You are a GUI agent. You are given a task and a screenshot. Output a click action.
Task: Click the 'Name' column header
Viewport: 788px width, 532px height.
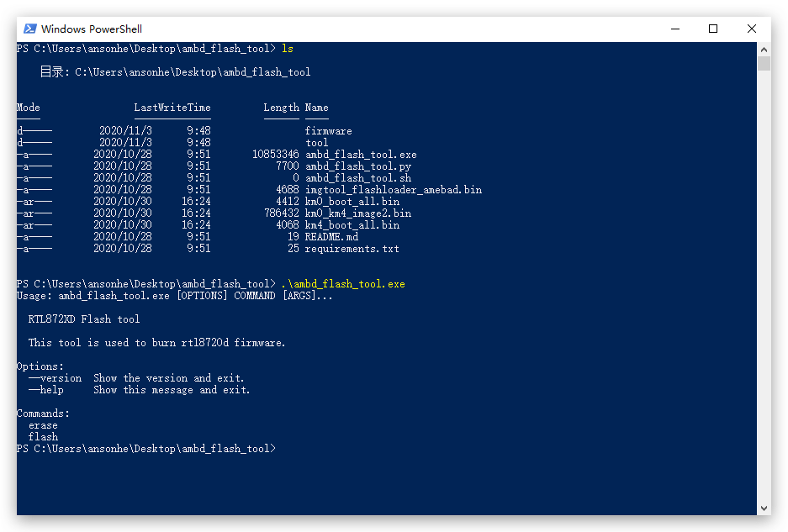click(x=316, y=108)
